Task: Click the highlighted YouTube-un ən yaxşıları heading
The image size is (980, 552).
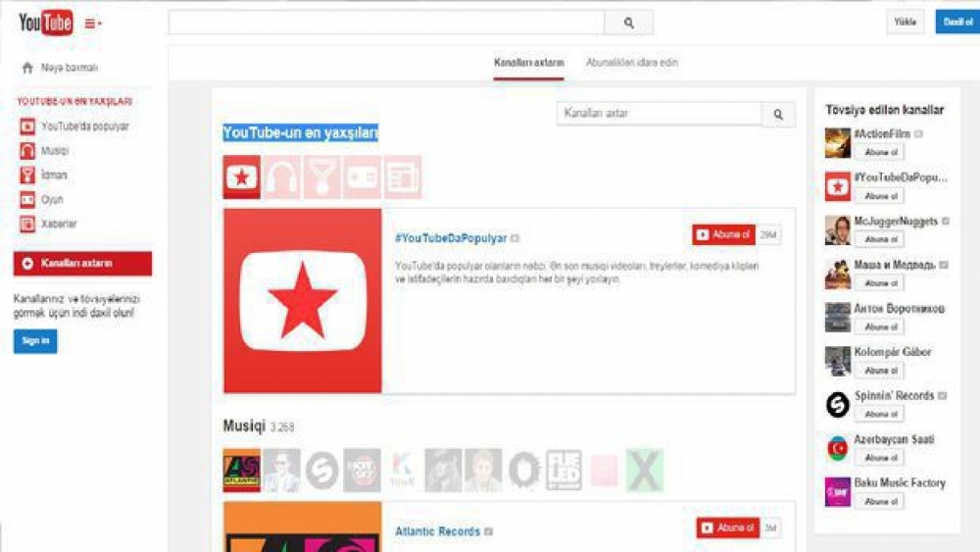Action: pos(301,132)
